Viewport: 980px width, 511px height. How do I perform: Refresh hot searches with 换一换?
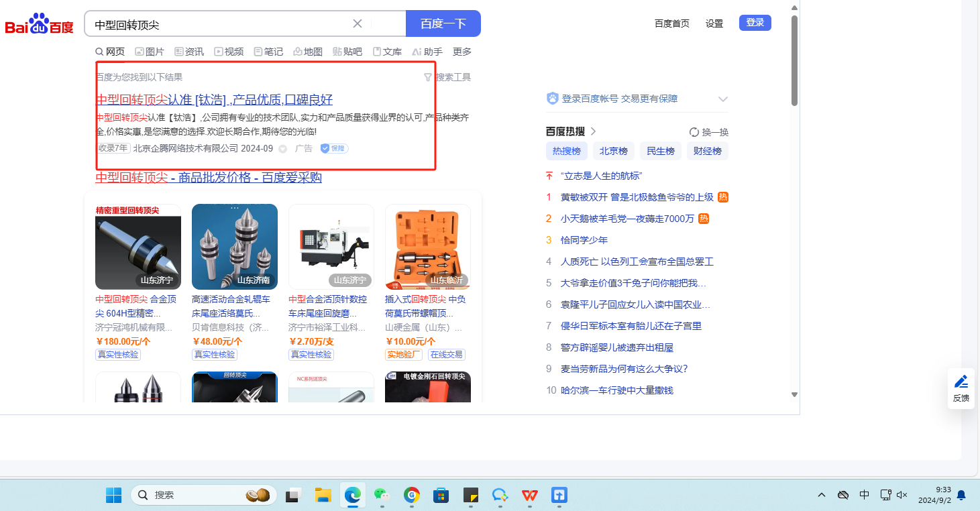(709, 132)
